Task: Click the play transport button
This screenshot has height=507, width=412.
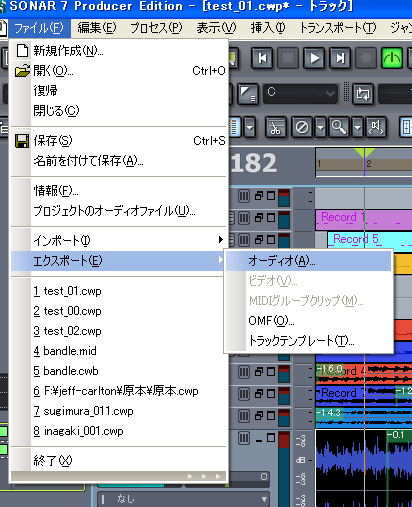Action: 314,58
